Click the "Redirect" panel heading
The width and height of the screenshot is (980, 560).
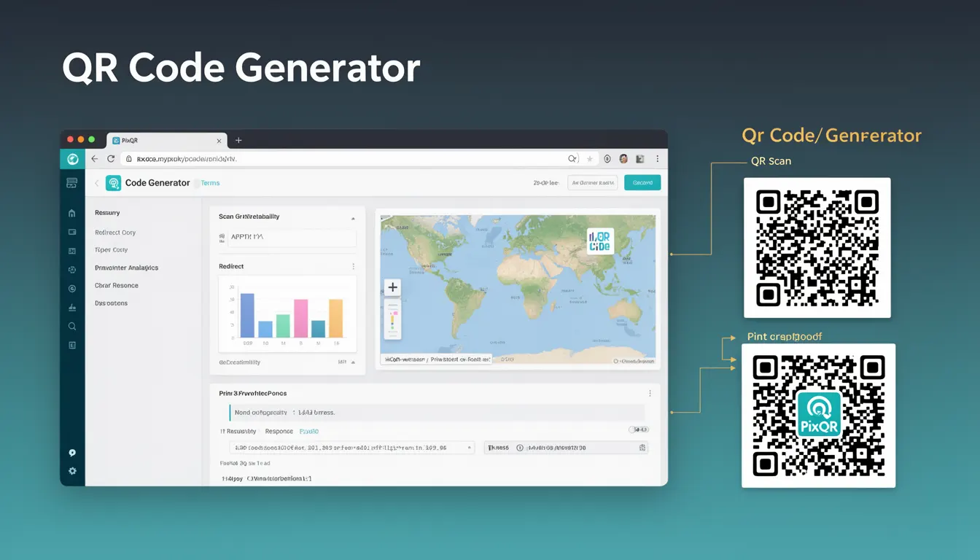coord(231,267)
